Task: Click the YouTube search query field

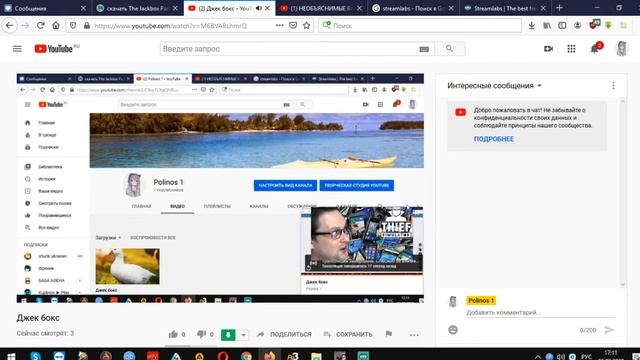Action: click(290, 49)
